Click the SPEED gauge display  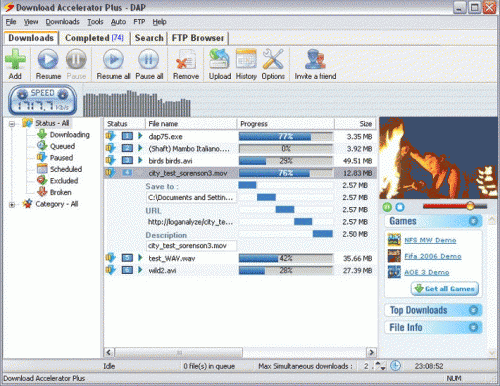[x=43, y=100]
